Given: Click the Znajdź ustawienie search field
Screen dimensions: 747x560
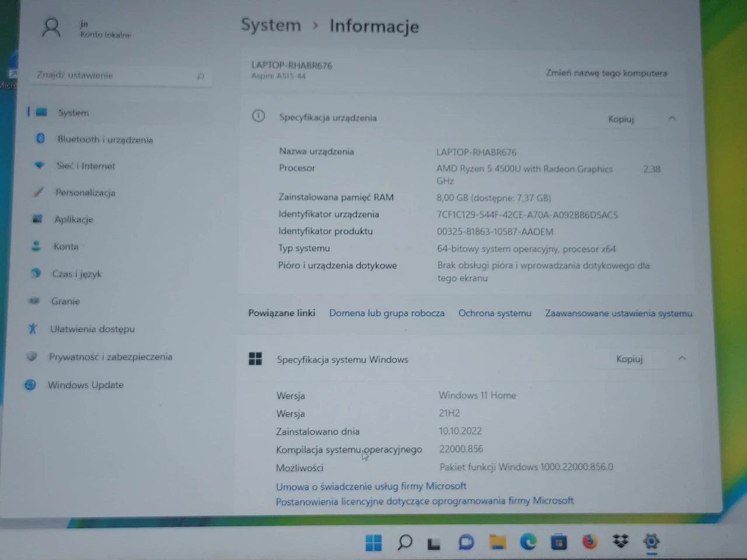Looking at the screenshot, I should [x=120, y=75].
